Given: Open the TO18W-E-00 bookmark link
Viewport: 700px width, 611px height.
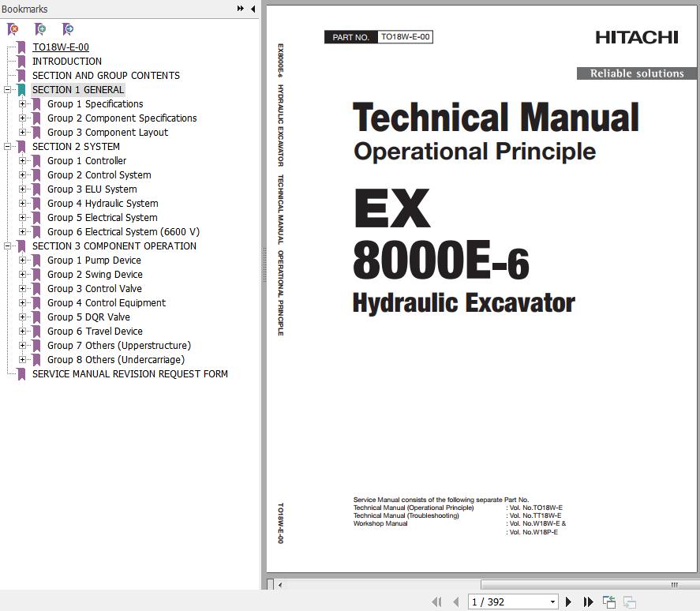Looking at the screenshot, I should pos(60,47).
